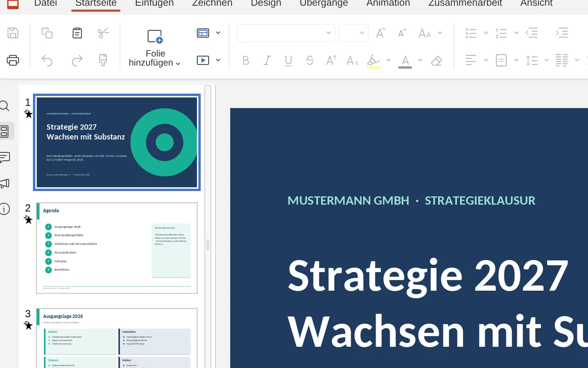This screenshot has height=368, width=588.
Task: Clear text formatting with eraser icon
Action: click(437, 60)
